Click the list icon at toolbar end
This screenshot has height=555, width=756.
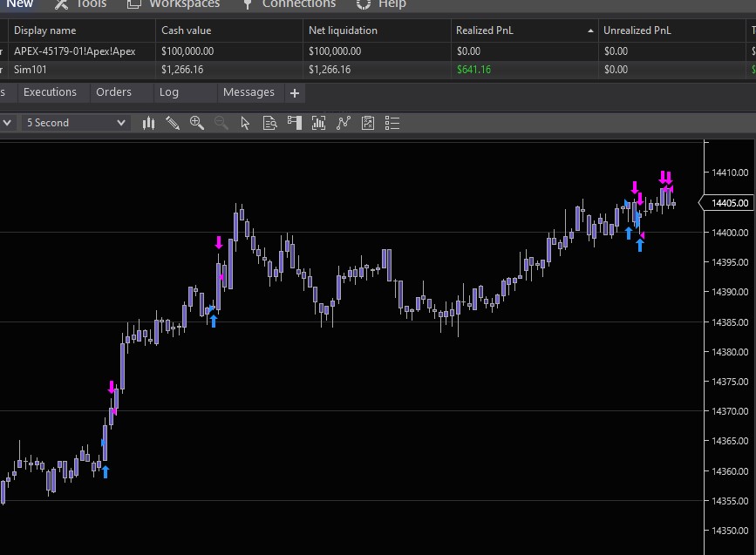[392, 123]
